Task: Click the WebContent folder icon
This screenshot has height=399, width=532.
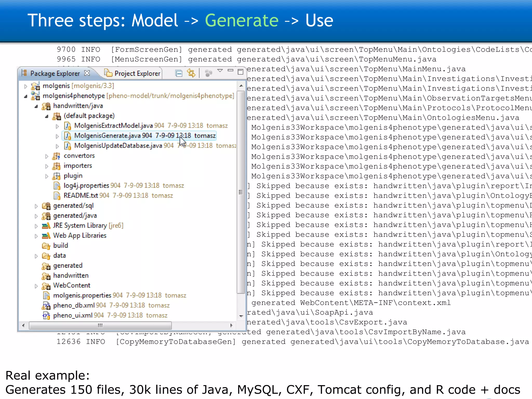Action: 46,286
